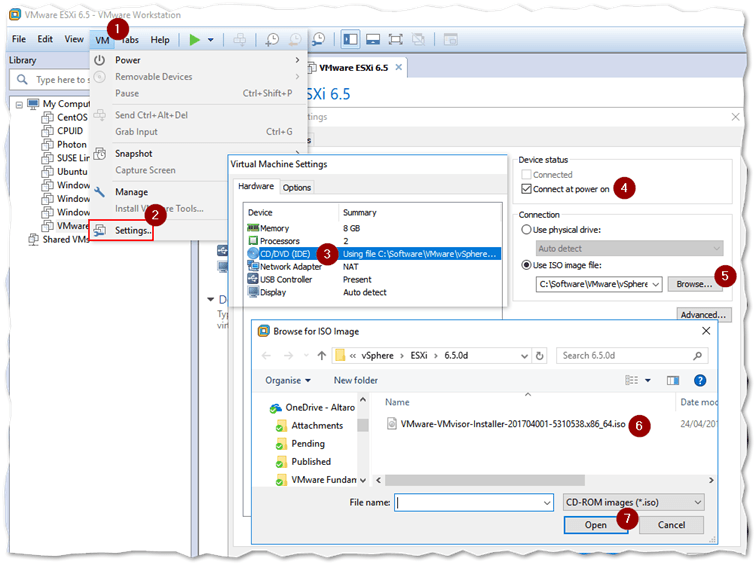Click the library search magnifier icon
The width and height of the screenshot is (756, 565).
click(22, 79)
